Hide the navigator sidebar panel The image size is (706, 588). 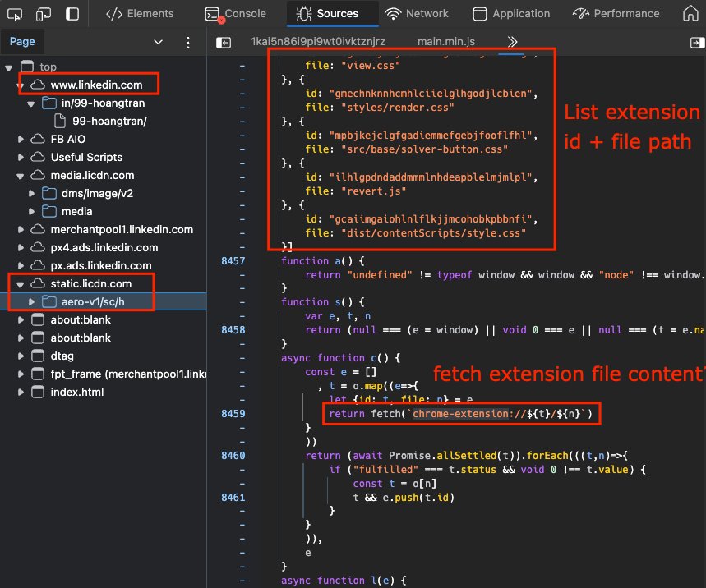point(224,42)
